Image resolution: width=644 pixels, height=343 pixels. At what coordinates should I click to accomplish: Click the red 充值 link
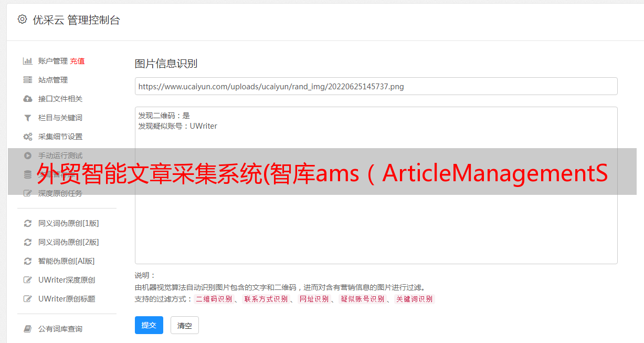(x=77, y=61)
